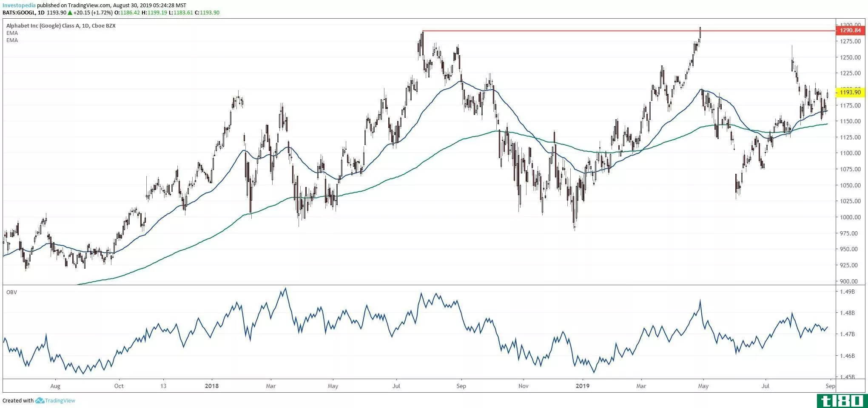The height and width of the screenshot is (408, 868).
Task: Click the H:1199.19 high price value
Action: 154,13
